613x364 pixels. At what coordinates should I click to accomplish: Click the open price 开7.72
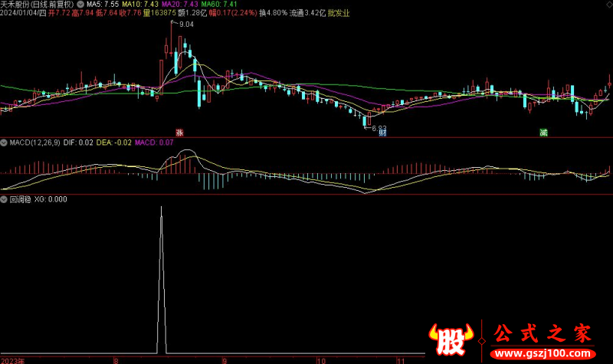click(x=59, y=13)
